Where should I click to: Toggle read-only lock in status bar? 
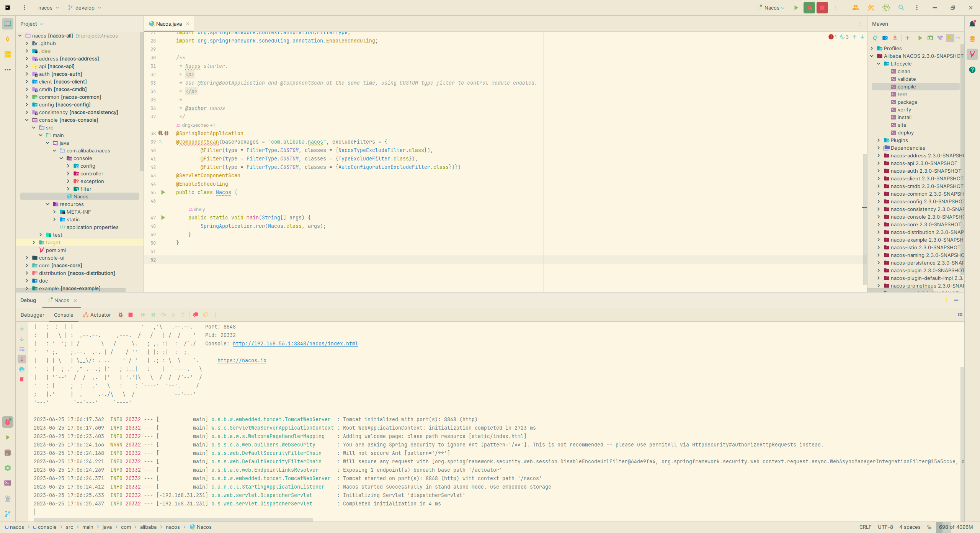[x=929, y=527]
